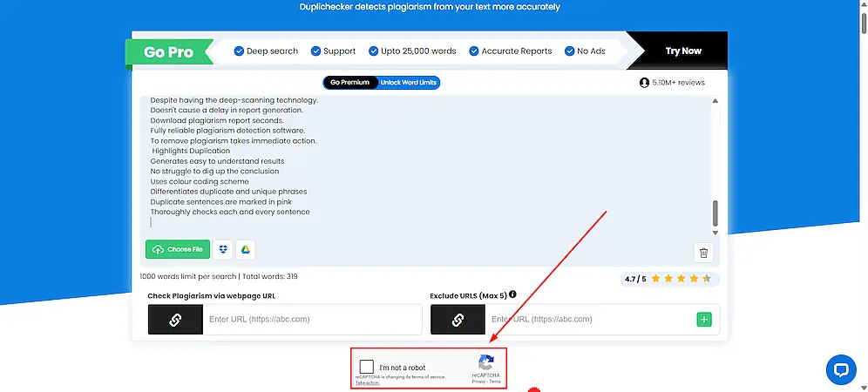Click the info icon beside Exclude URLS
Image resolution: width=868 pixels, height=392 pixels.
(512, 294)
